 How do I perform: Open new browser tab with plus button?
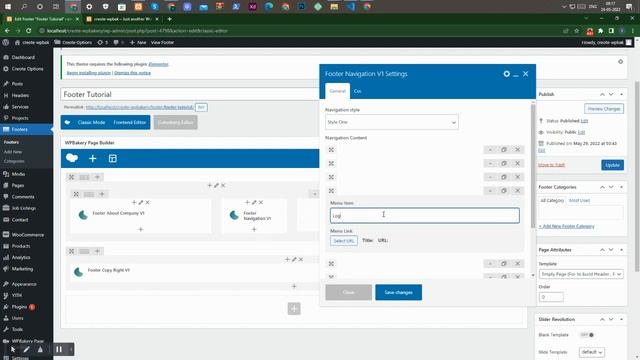(x=169, y=19)
